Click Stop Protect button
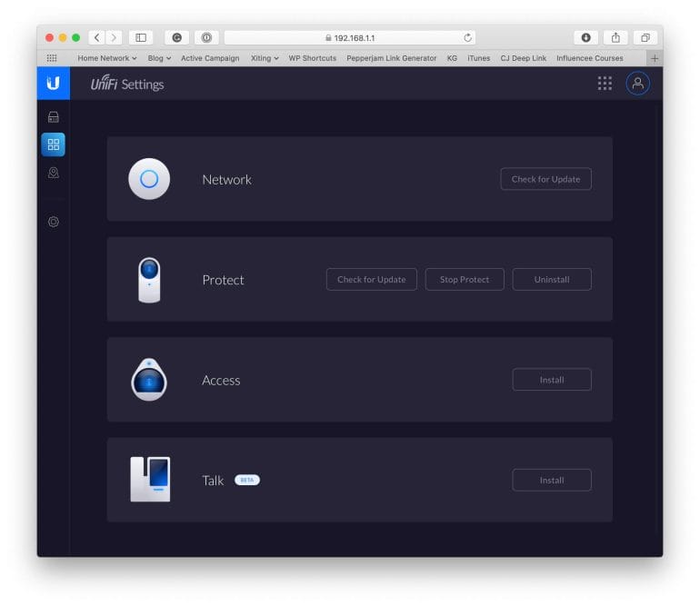The width and height of the screenshot is (700, 606). pos(465,279)
